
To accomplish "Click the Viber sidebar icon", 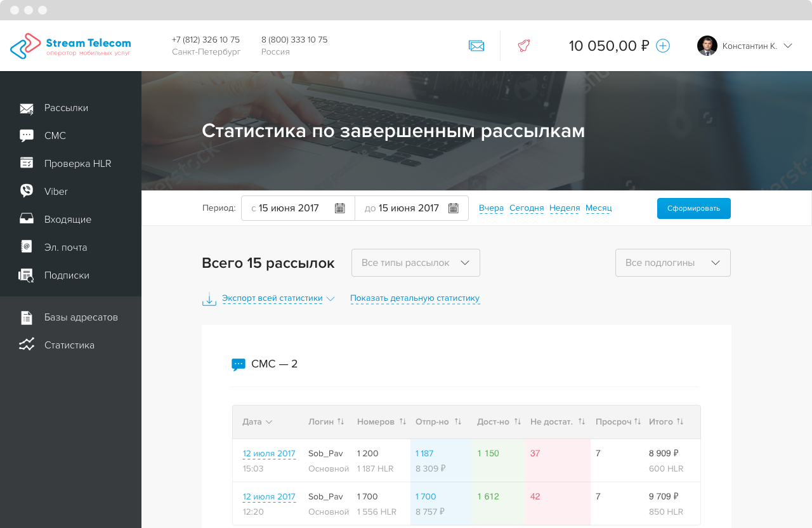I will pos(27,191).
